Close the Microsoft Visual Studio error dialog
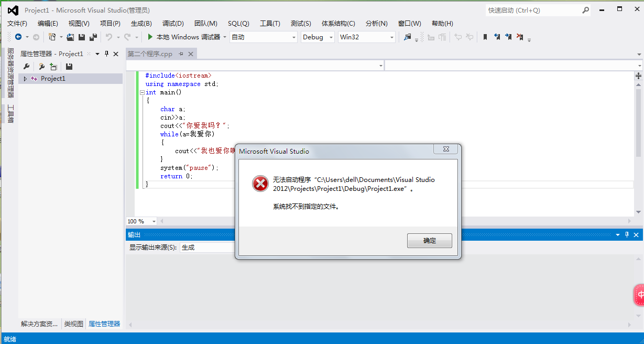Viewport: 644px width, 344px height. (445, 149)
